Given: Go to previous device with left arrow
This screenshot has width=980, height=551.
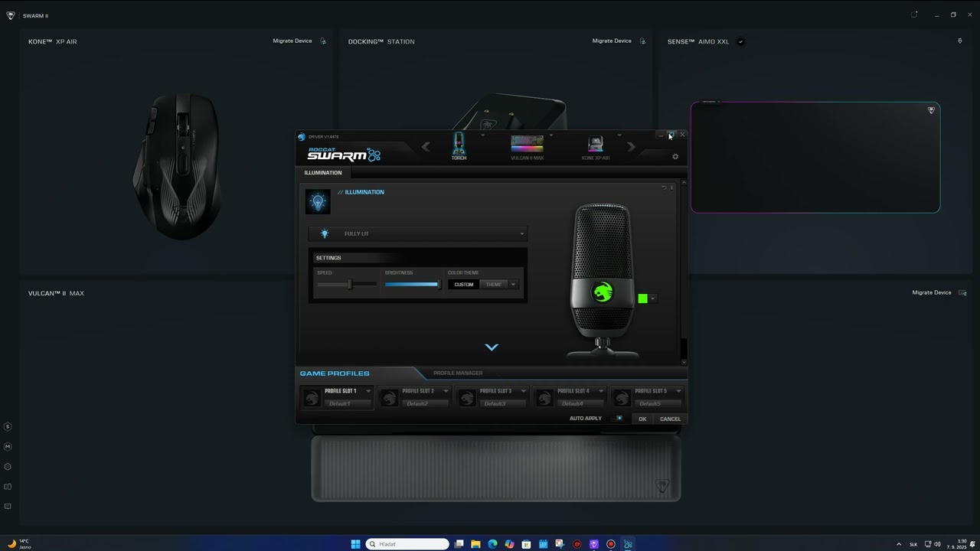Looking at the screenshot, I should (x=426, y=147).
